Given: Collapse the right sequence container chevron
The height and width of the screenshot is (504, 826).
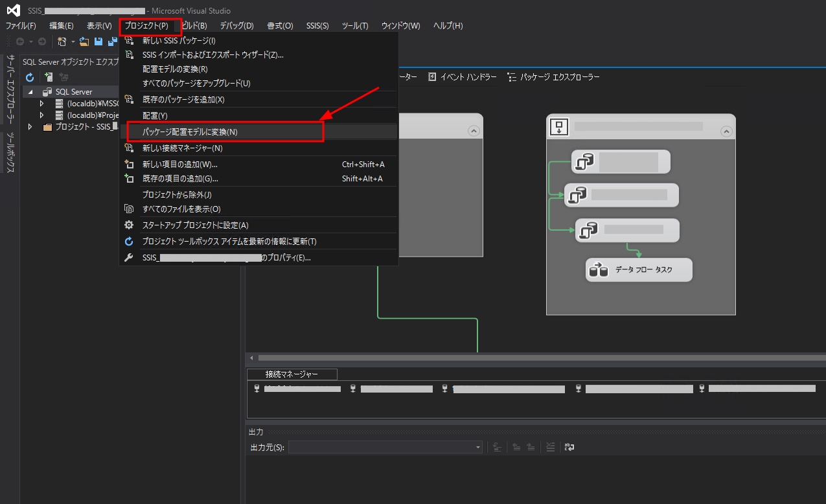Looking at the screenshot, I should coord(726,131).
